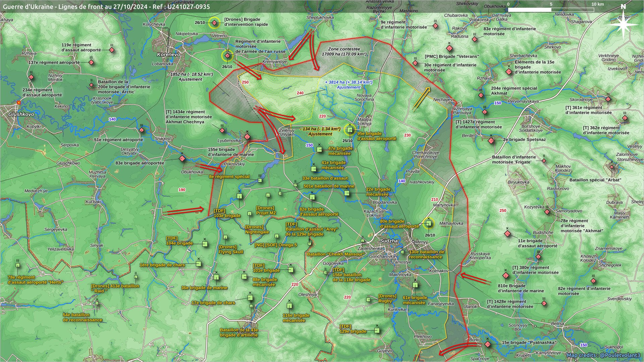Click the rapid intervention drone brigade red diamond
This screenshot has width=644, height=362.
(214, 23)
